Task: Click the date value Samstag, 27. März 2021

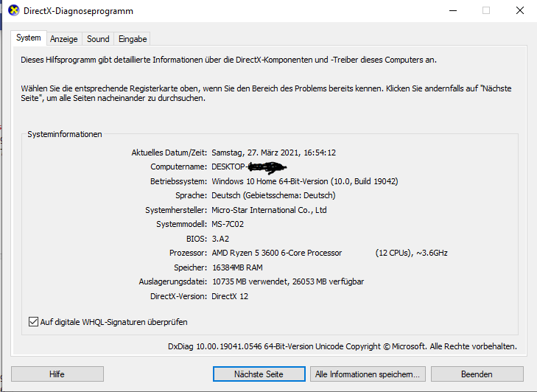Action: [273, 153]
